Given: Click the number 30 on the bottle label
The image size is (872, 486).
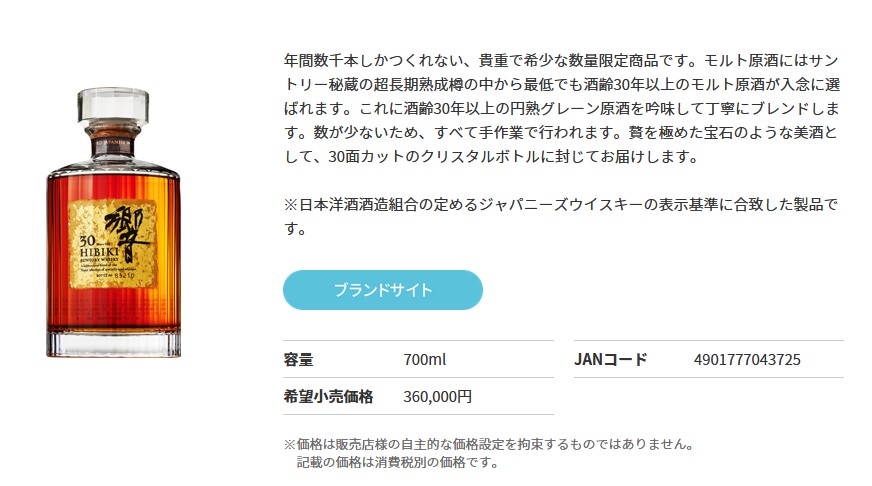Looking at the screenshot, I should tap(87, 241).
